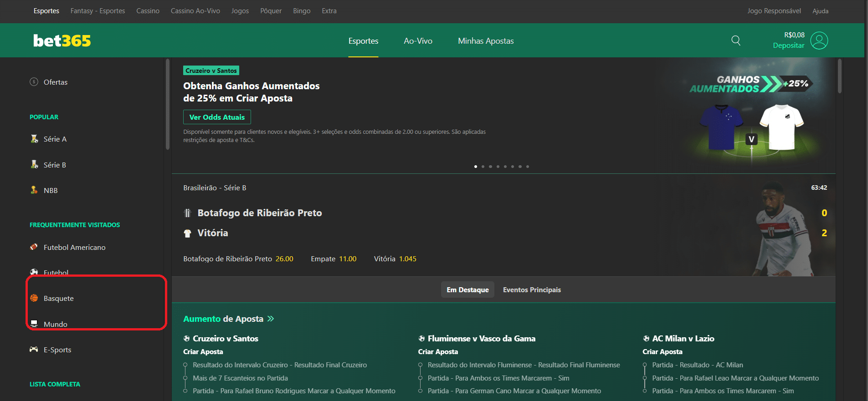868x401 pixels.
Task: Click the E-Sports gamepad icon
Action: [34, 350]
